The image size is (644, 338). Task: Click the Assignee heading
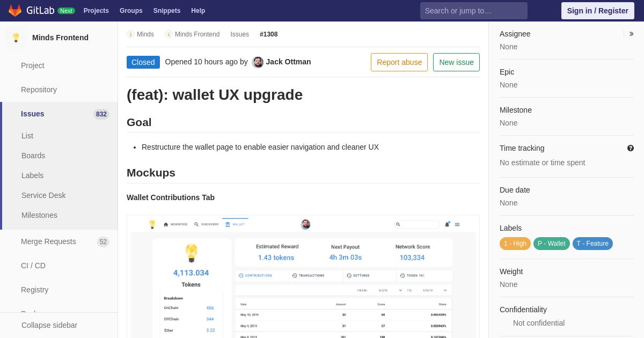pos(515,34)
